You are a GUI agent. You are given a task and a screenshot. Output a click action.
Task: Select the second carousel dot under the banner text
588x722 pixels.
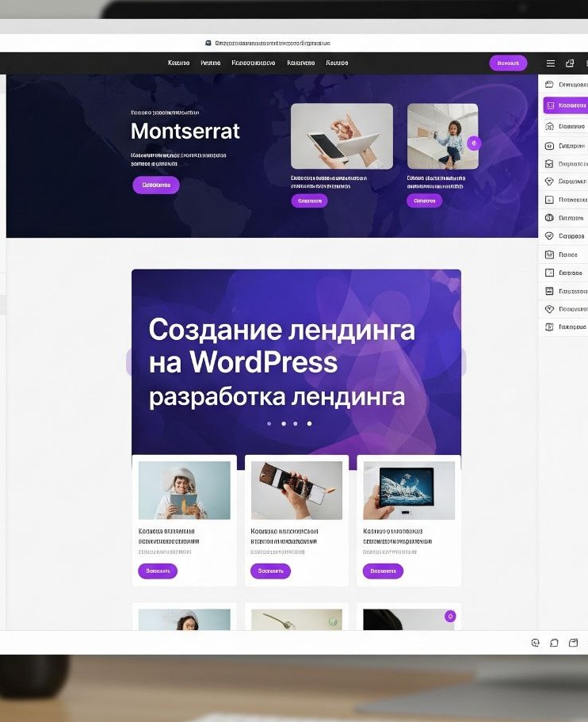[x=284, y=424]
